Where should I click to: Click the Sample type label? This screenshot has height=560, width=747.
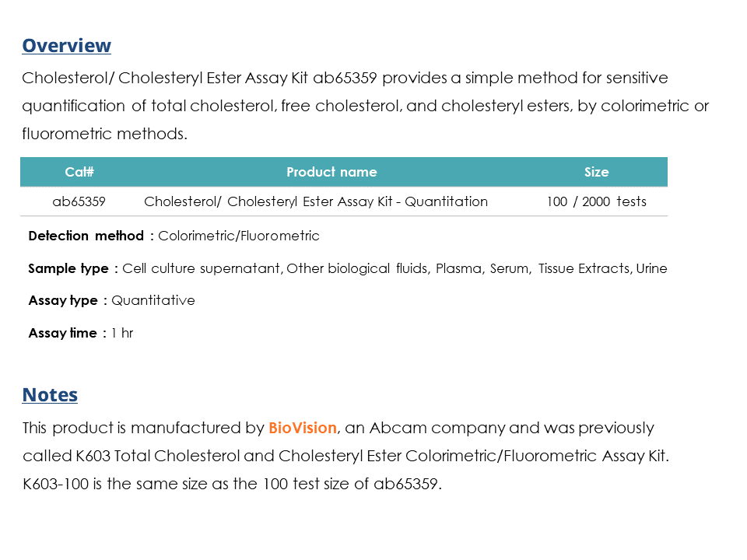[68, 268]
